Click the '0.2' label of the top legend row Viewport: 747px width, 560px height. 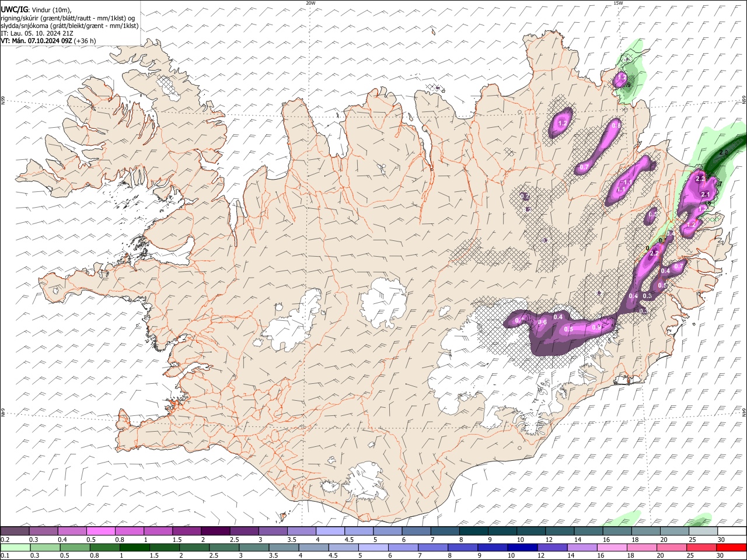5,540
